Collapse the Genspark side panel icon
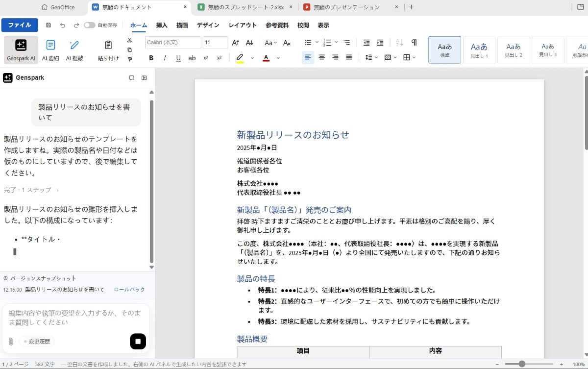The width and height of the screenshot is (588, 369). point(144,78)
